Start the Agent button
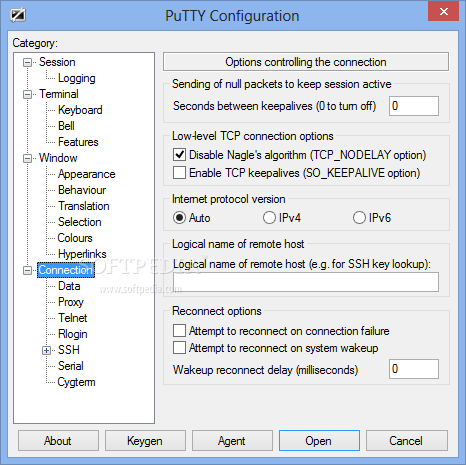 point(232,441)
